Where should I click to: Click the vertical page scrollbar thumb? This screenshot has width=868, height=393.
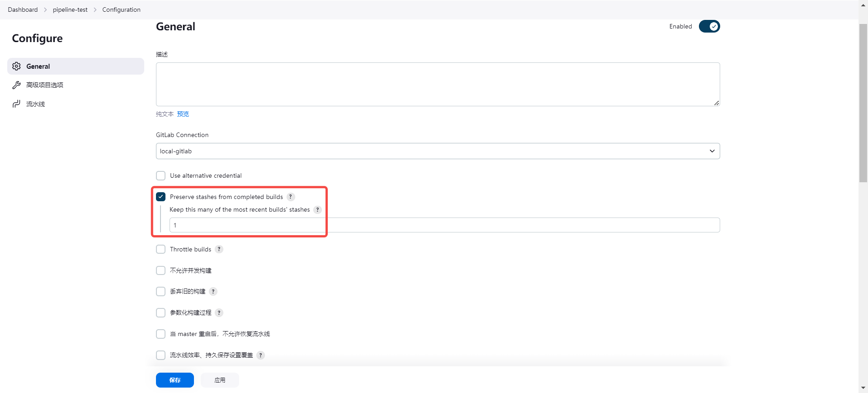[863, 103]
